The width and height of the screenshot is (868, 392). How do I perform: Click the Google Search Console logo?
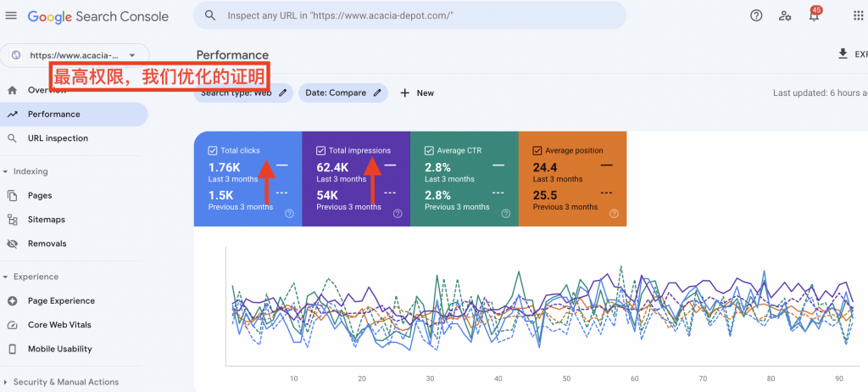[x=98, y=16]
